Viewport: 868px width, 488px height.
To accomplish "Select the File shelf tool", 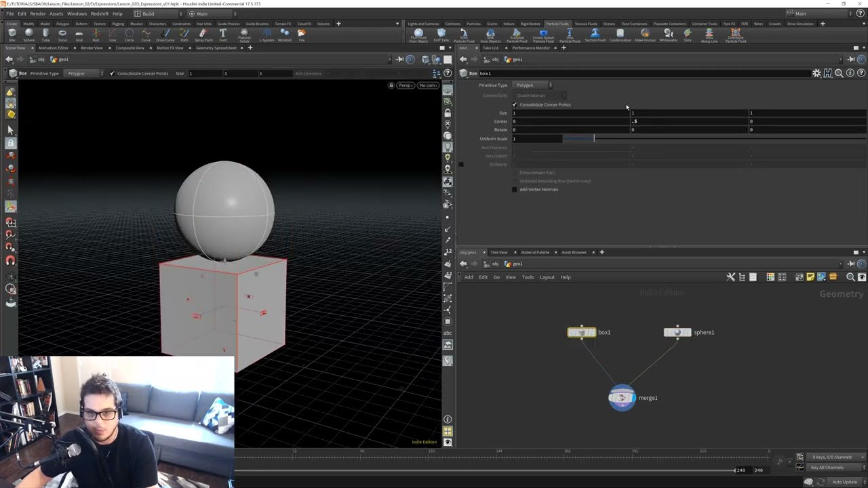I will [302, 35].
